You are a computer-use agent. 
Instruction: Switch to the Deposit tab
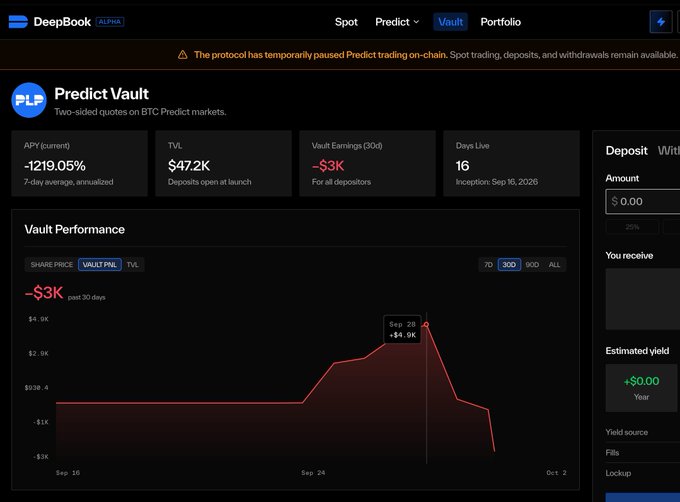pos(626,150)
